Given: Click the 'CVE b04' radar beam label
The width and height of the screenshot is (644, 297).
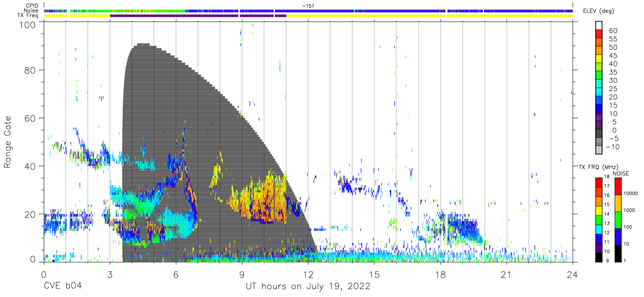Looking at the screenshot, I should coord(62,287).
